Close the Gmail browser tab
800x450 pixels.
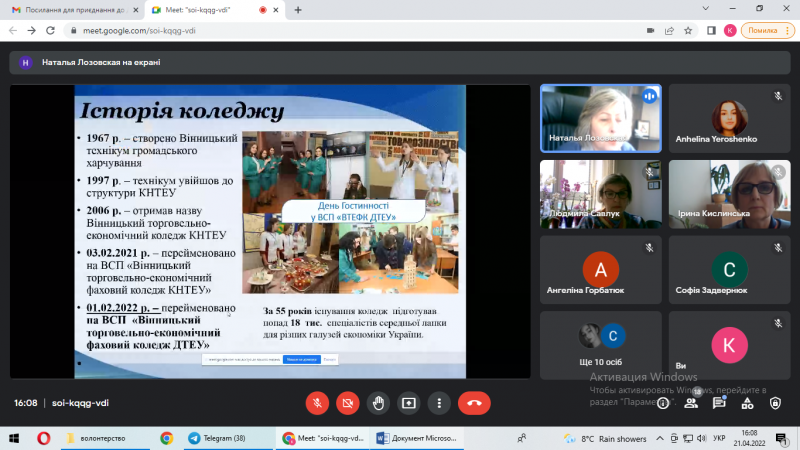tap(136, 10)
